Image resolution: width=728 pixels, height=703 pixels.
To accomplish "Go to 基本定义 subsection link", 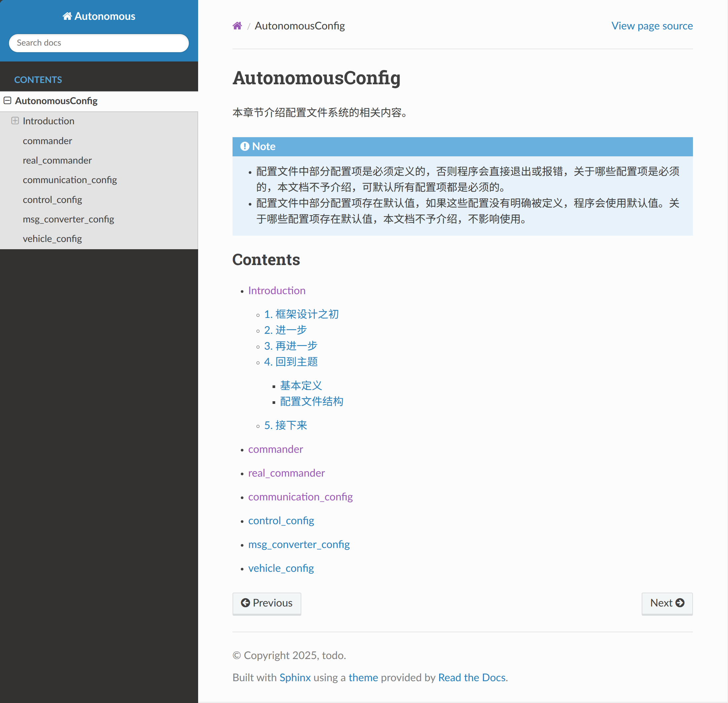I will (300, 385).
